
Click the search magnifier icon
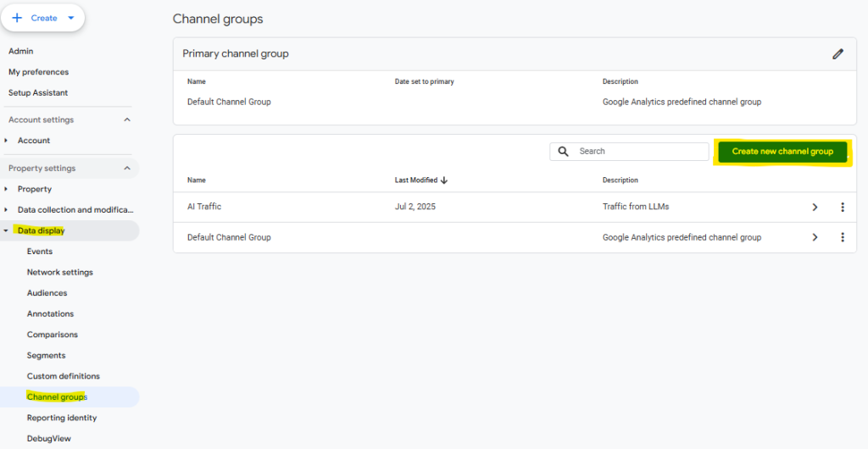coord(564,151)
